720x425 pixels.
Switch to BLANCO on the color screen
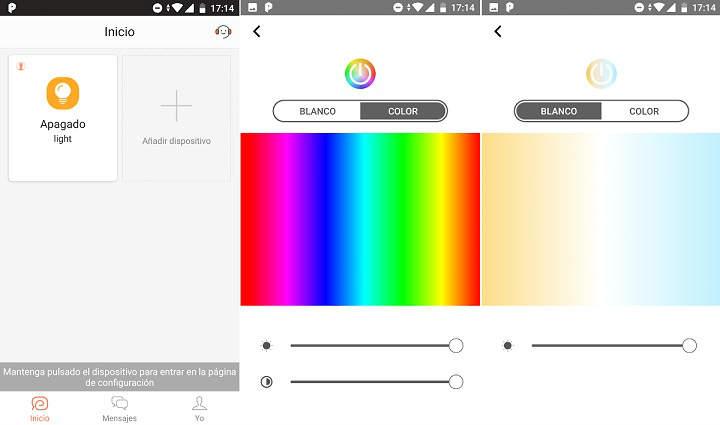pyautogui.click(x=317, y=111)
